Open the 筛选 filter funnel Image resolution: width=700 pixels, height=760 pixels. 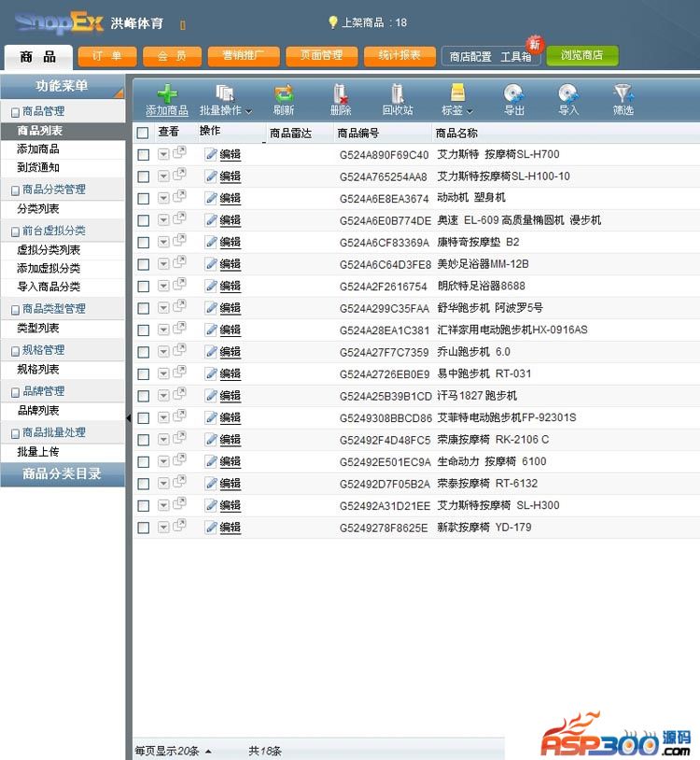tap(623, 94)
